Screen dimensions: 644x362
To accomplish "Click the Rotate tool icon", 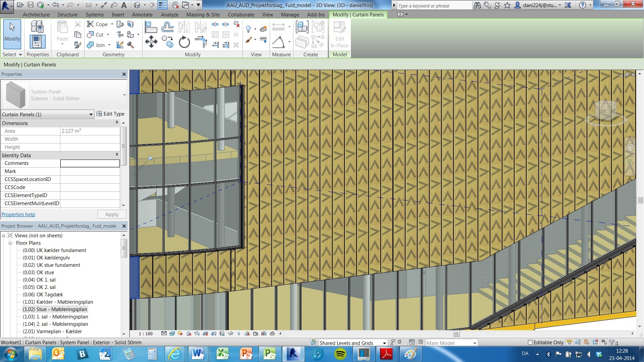I will (184, 42).
